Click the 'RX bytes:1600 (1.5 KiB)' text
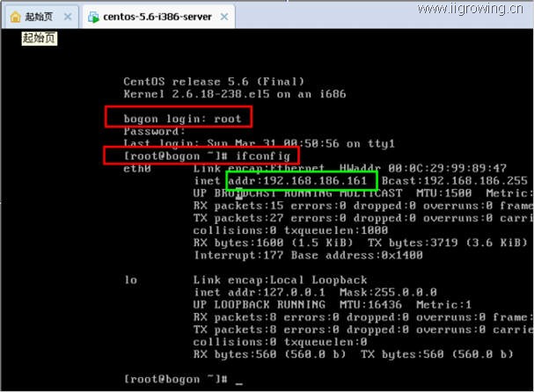 pyautogui.click(x=273, y=243)
